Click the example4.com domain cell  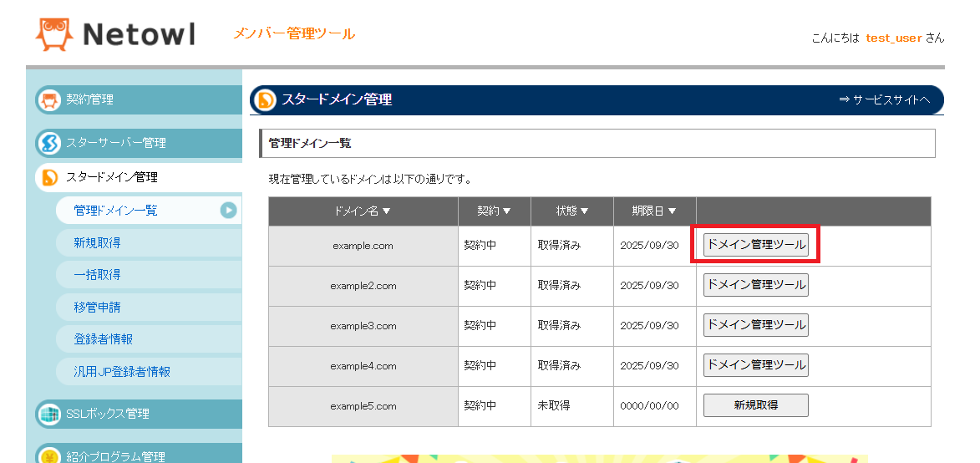pyautogui.click(x=363, y=366)
